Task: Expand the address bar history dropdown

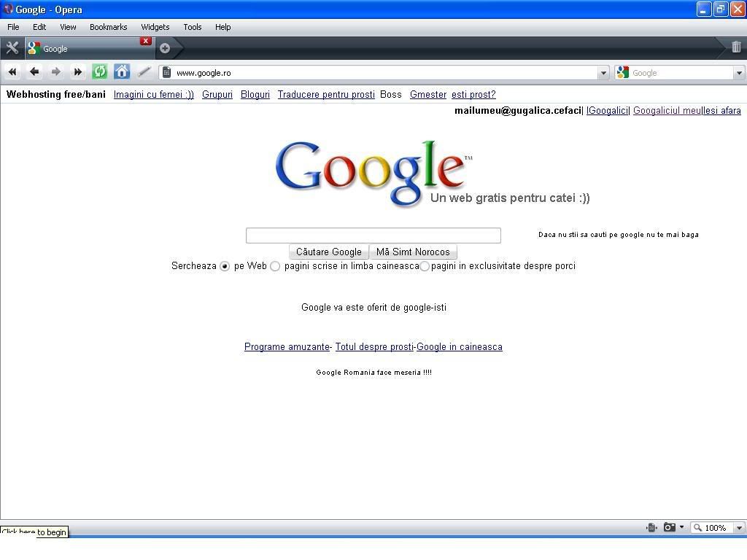Action: click(x=603, y=73)
